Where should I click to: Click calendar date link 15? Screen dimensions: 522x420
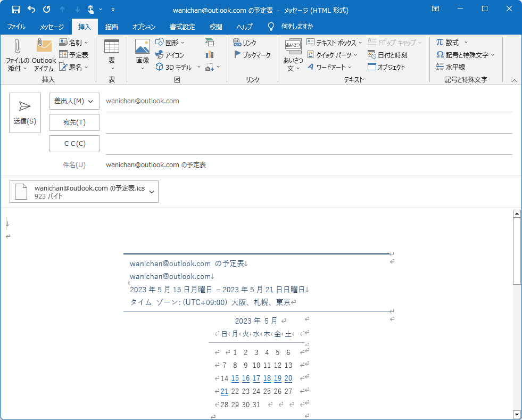(x=235, y=378)
